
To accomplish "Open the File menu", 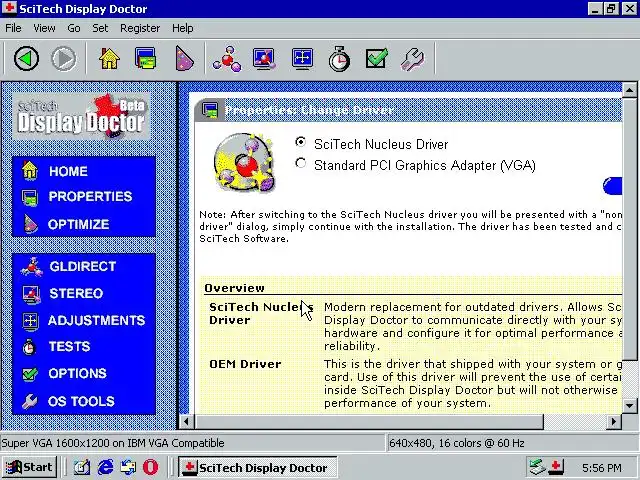I will 13,28.
